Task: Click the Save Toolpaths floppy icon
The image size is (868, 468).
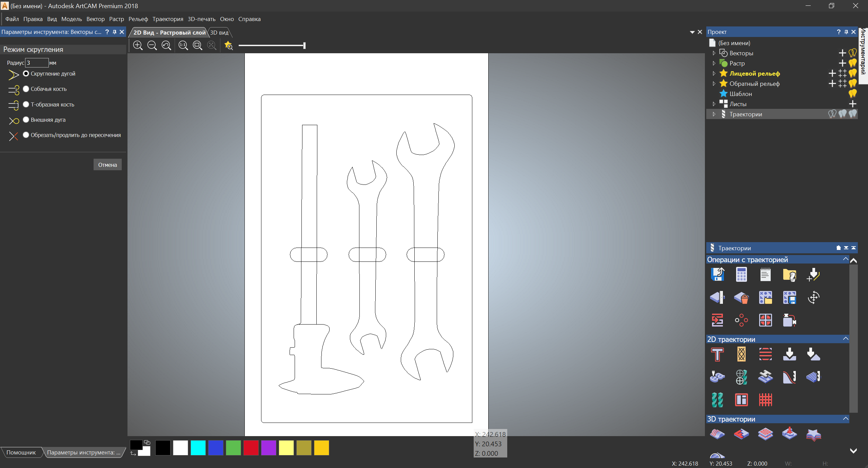Action: tap(717, 275)
